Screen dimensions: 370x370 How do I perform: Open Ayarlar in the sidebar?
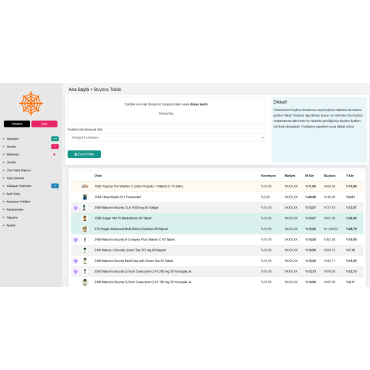[x=11, y=225]
